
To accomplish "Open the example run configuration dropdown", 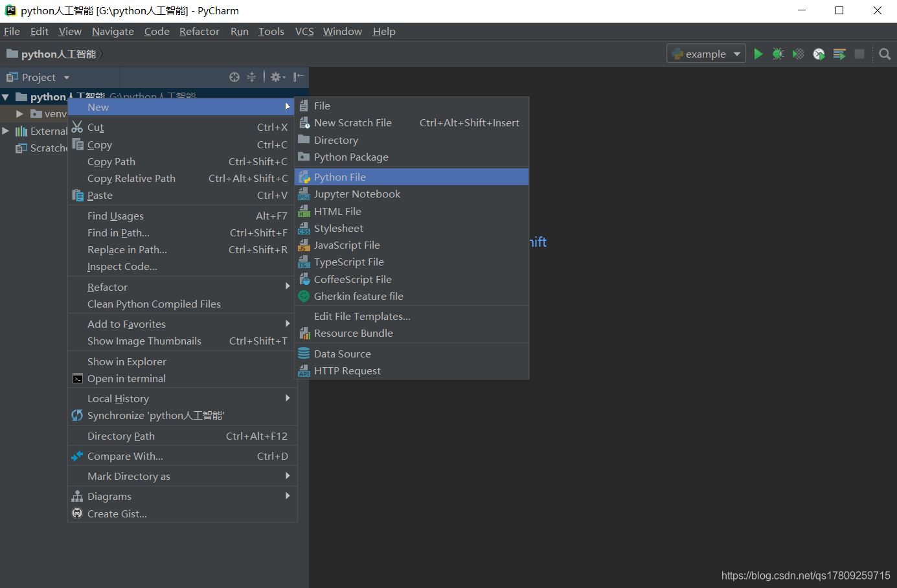I will tap(706, 54).
